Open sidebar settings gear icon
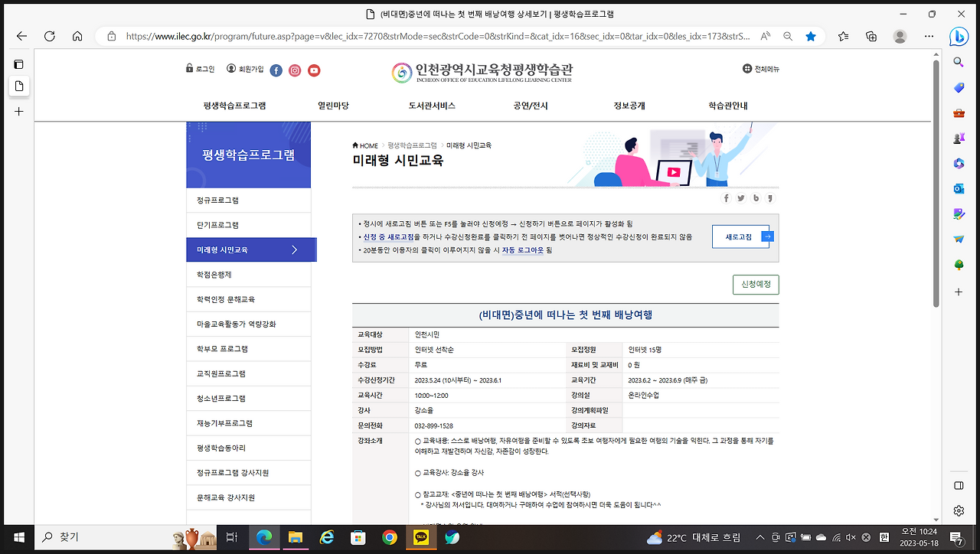This screenshot has width=980, height=554. coord(959,510)
